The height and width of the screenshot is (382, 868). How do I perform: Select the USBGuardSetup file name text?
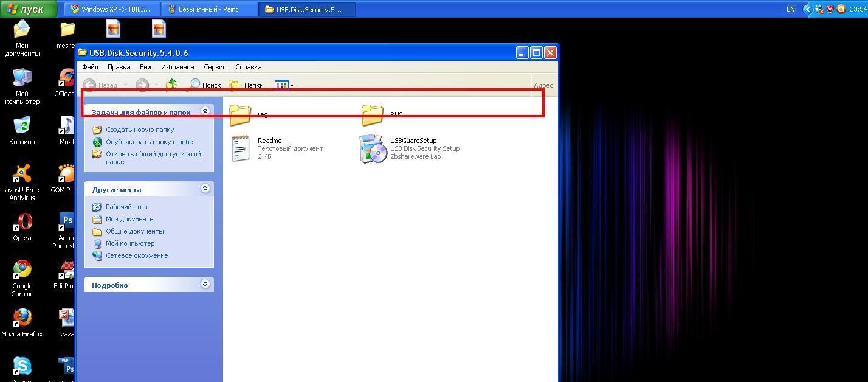413,141
